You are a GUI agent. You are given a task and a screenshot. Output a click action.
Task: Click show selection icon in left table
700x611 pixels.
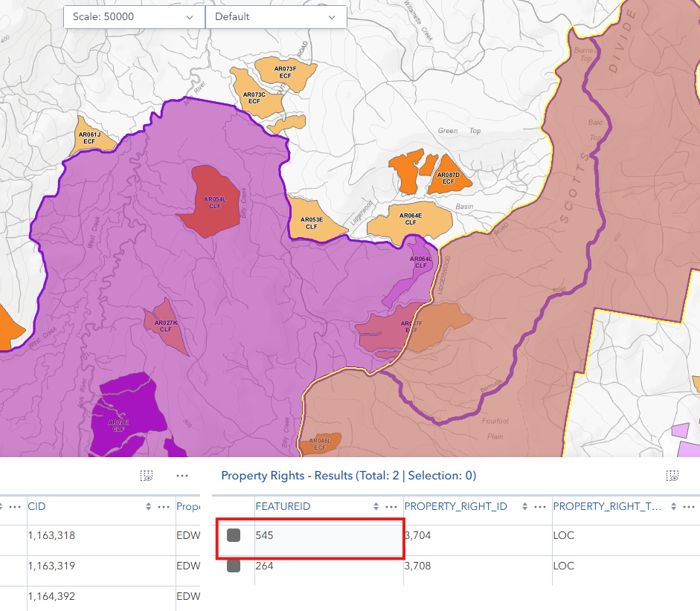(x=146, y=476)
